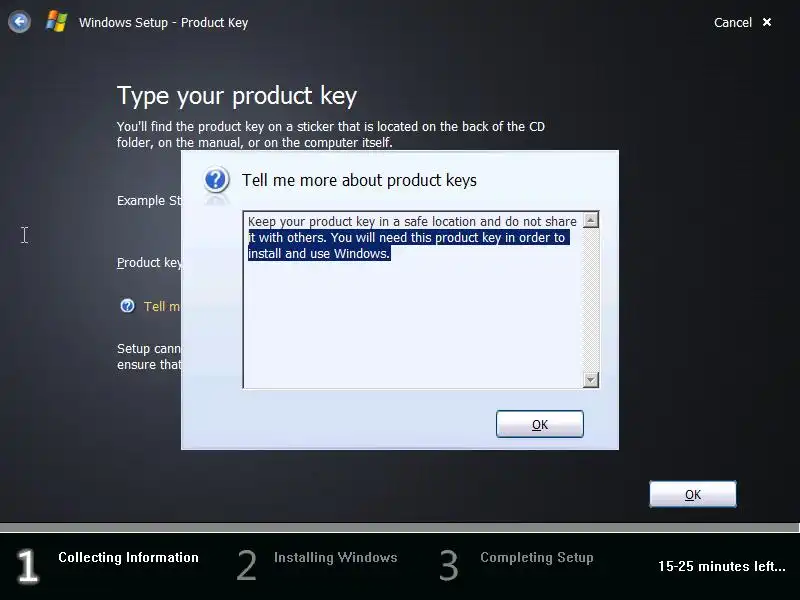Image resolution: width=800 pixels, height=600 pixels.
Task: Click step 1 'Collecting Information'
Action: point(128,557)
